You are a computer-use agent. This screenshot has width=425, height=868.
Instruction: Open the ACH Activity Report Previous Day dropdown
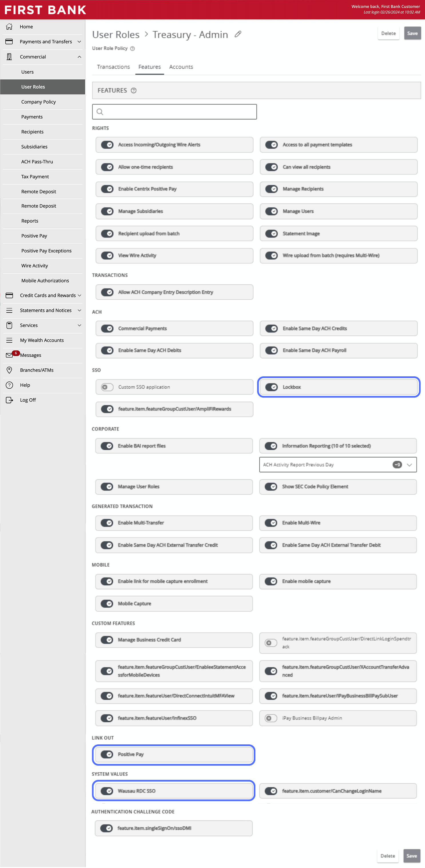(x=338, y=465)
